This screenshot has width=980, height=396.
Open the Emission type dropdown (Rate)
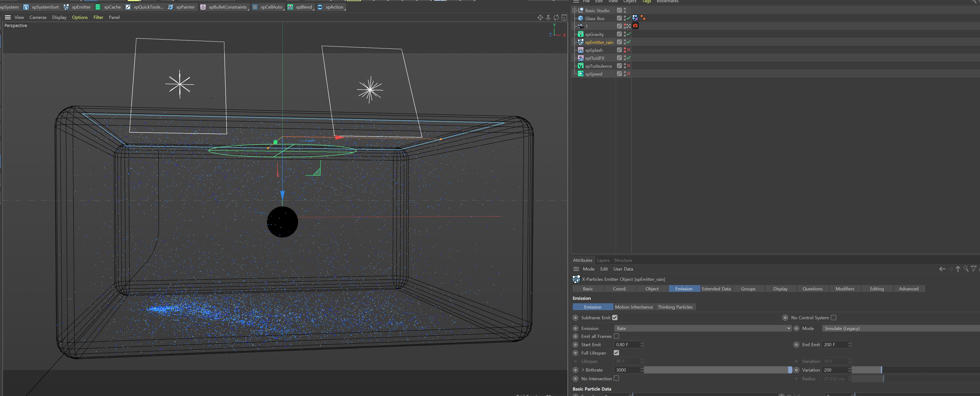[703, 328]
